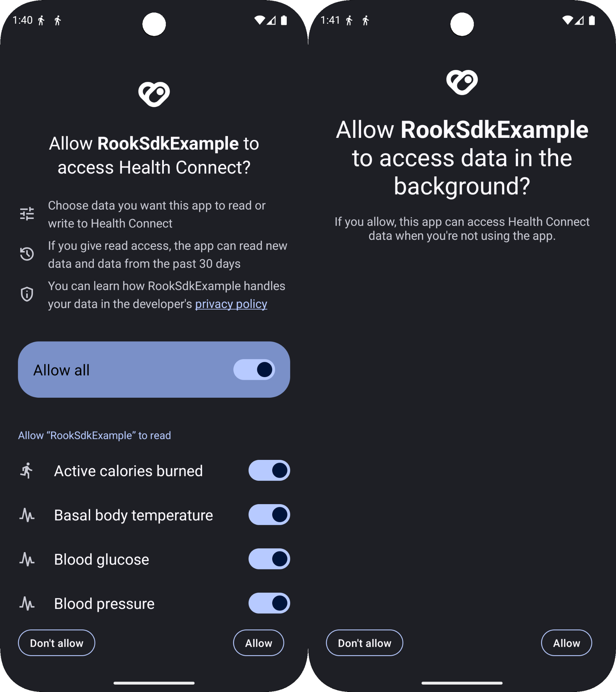The width and height of the screenshot is (616, 692).
Task: Open the privacy policy link
Action: coord(231,304)
